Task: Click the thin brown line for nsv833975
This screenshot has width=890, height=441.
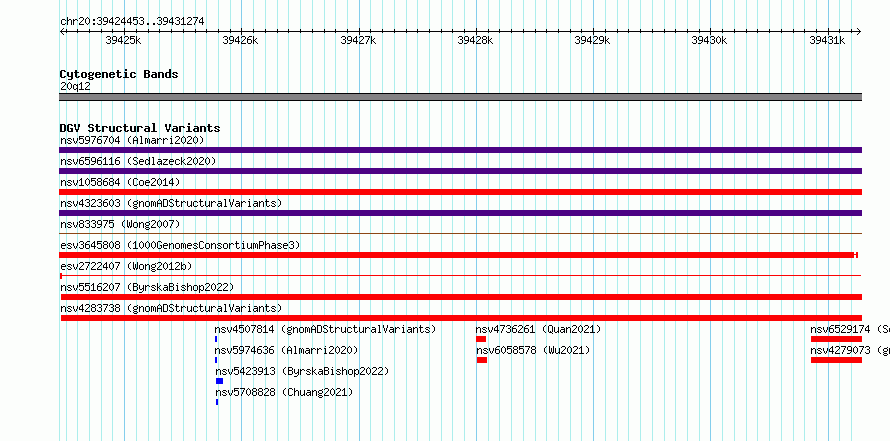Action: pyautogui.click(x=460, y=233)
